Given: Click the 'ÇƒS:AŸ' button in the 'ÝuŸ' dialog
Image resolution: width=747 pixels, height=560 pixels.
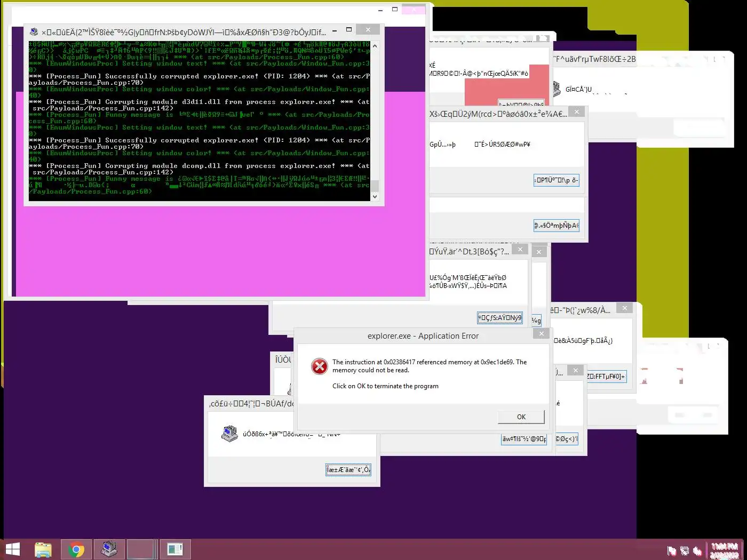Looking at the screenshot, I should coord(500,317).
